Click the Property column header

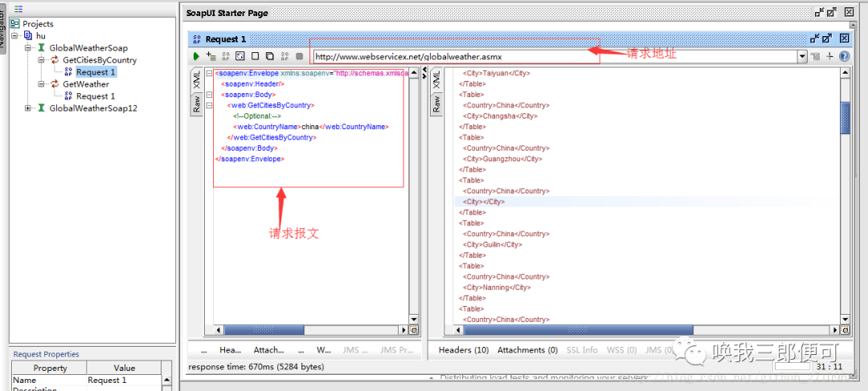point(50,368)
